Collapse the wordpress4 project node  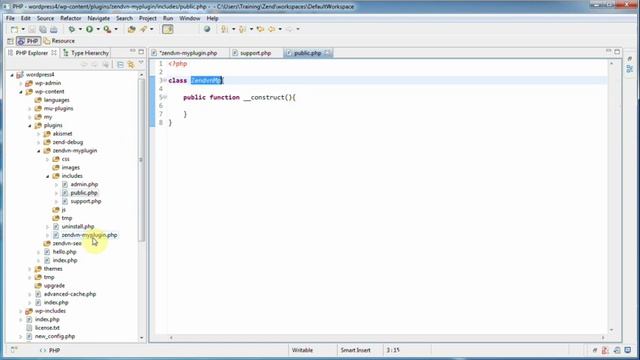tap(12, 75)
